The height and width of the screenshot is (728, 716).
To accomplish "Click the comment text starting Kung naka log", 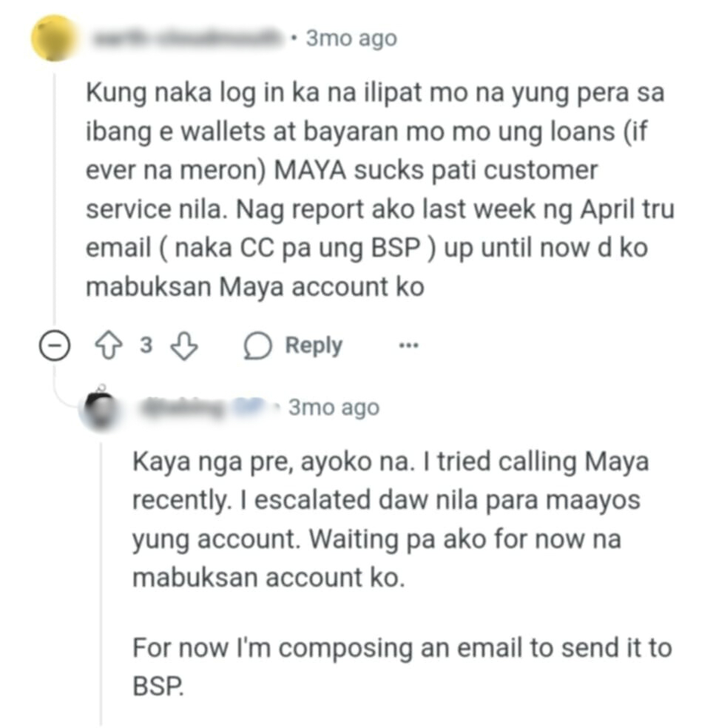I will [379, 189].
